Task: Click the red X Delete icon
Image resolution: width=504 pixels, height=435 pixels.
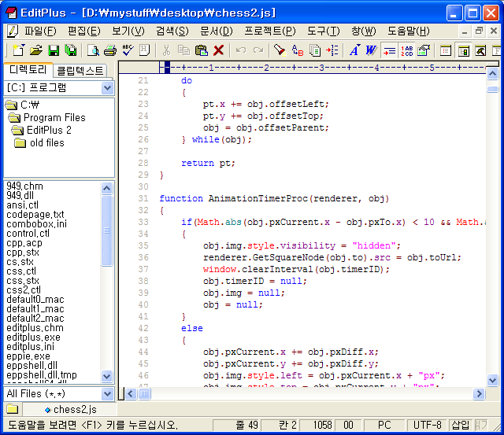Action: pos(219,50)
